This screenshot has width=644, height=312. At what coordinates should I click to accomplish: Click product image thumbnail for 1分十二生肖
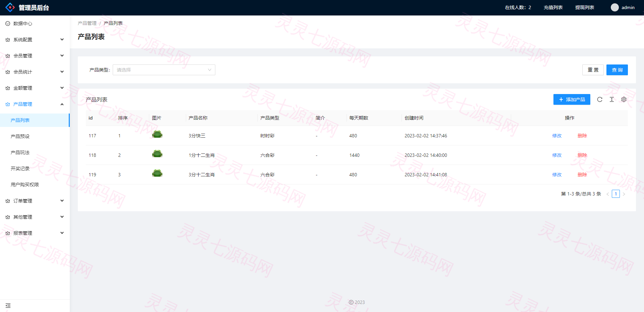[157, 154]
